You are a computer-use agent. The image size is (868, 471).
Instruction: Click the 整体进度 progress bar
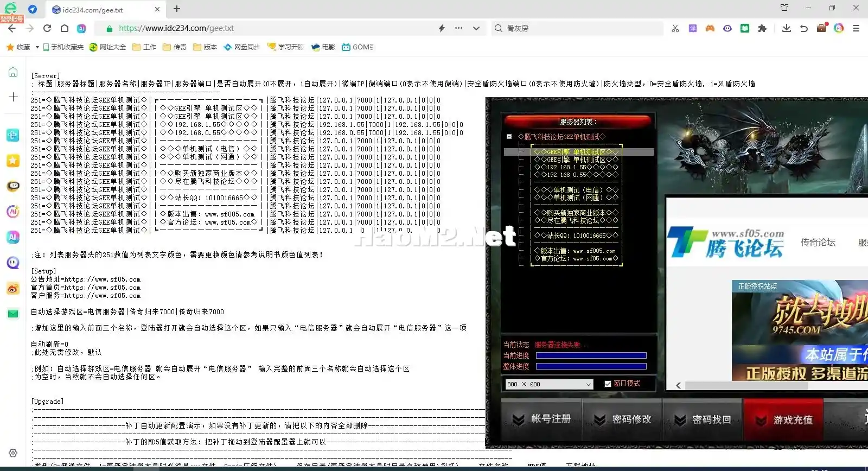point(591,366)
